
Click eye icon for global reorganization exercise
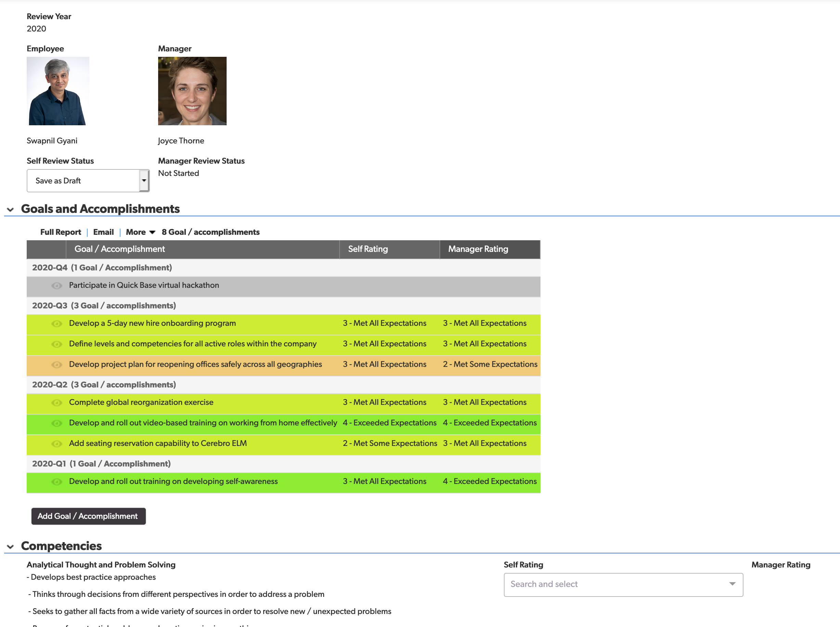click(56, 403)
